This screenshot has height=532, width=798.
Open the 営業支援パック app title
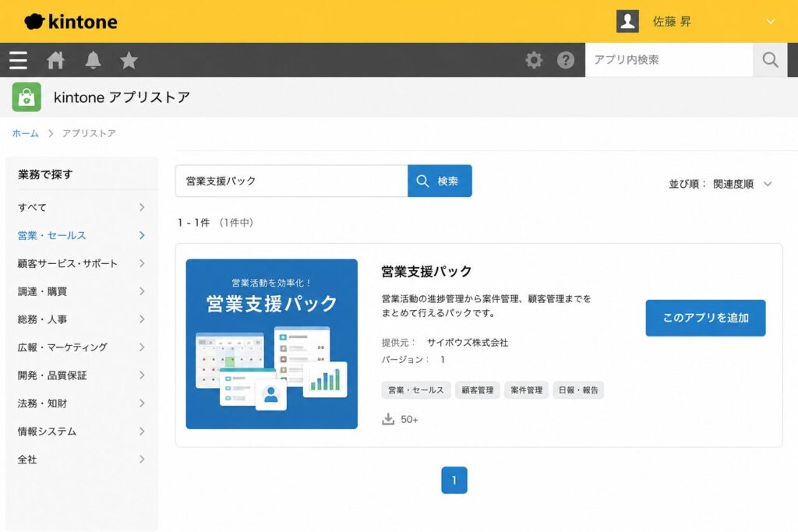pos(426,272)
